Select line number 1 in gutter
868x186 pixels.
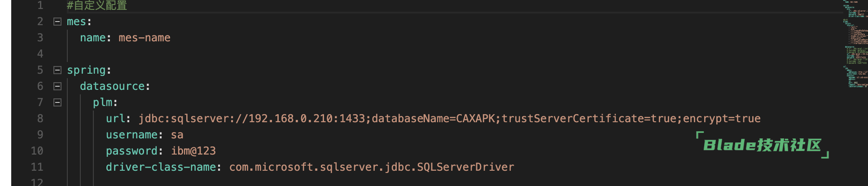pos(40,5)
